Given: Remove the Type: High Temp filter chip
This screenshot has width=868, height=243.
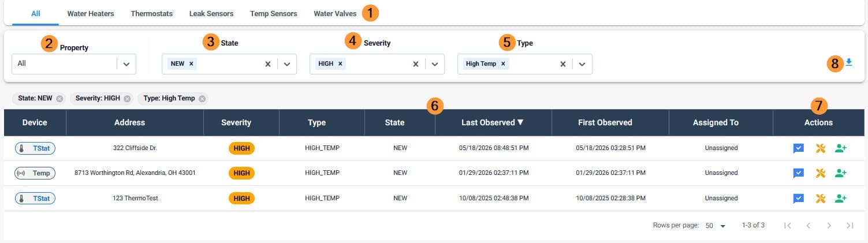Looking at the screenshot, I should (202, 99).
